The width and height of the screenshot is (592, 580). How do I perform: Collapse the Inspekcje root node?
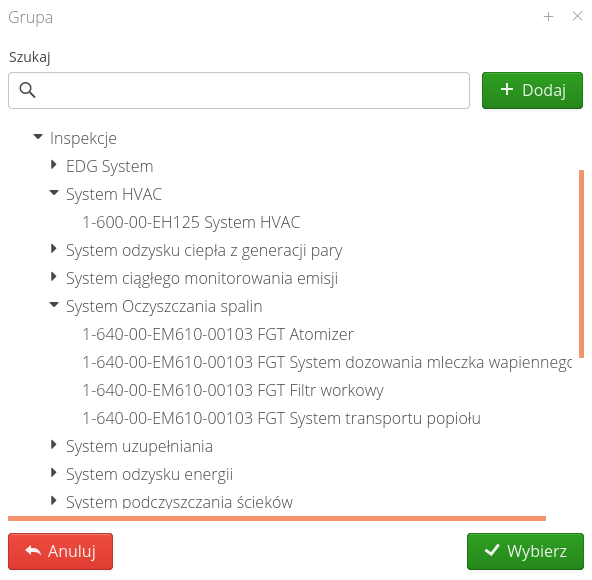click(38, 137)
